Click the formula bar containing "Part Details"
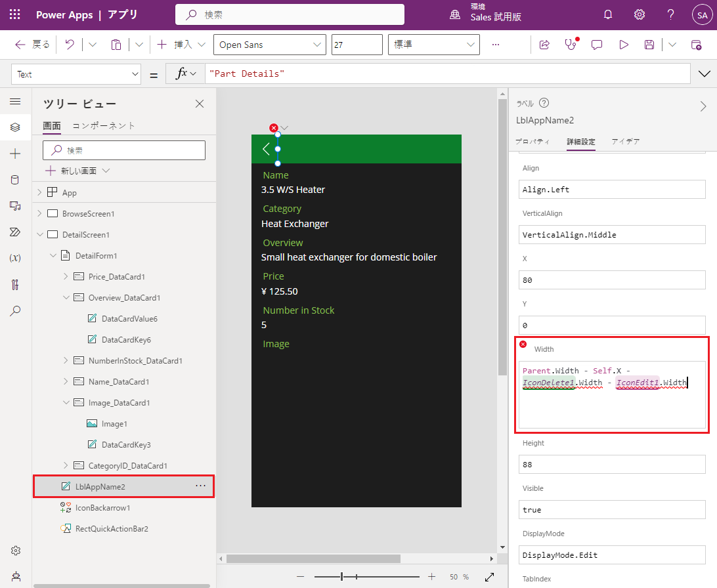Viewport: 717px width, 588px height. [x=447, y=73]
